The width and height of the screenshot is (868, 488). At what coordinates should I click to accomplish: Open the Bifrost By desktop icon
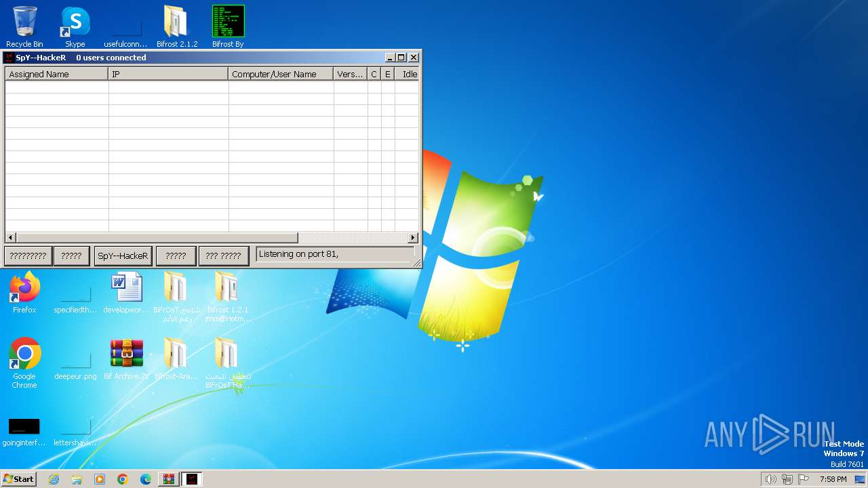coord(228,27)
